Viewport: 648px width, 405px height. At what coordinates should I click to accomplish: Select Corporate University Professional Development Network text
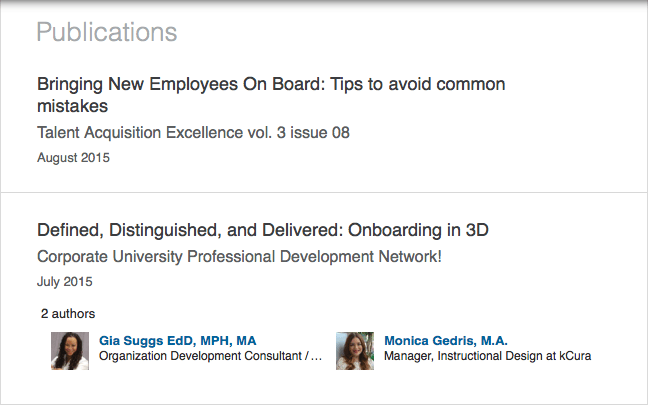coord(239,257)
